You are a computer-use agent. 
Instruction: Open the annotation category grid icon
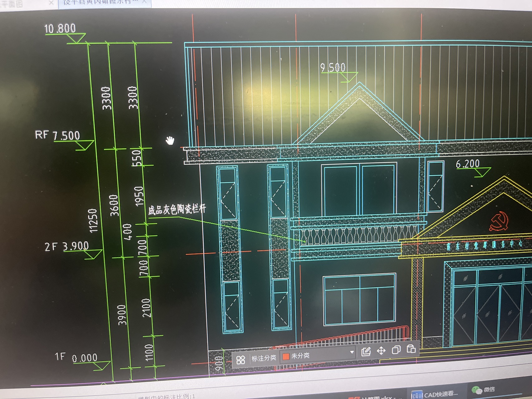pyautogui.click(x=241, y=360)
